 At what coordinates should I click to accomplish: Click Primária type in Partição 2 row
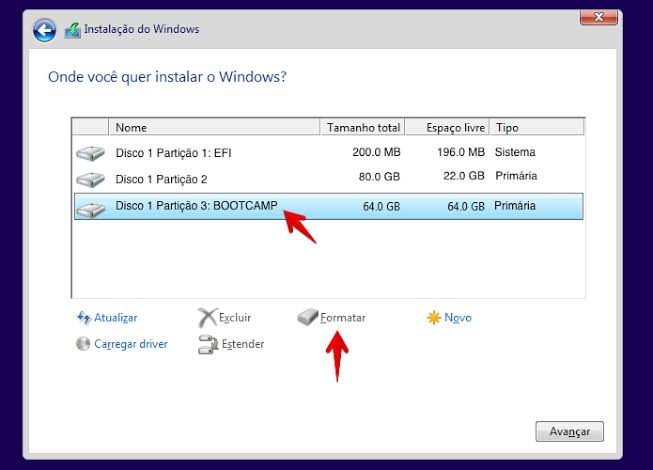click(516, 176)
